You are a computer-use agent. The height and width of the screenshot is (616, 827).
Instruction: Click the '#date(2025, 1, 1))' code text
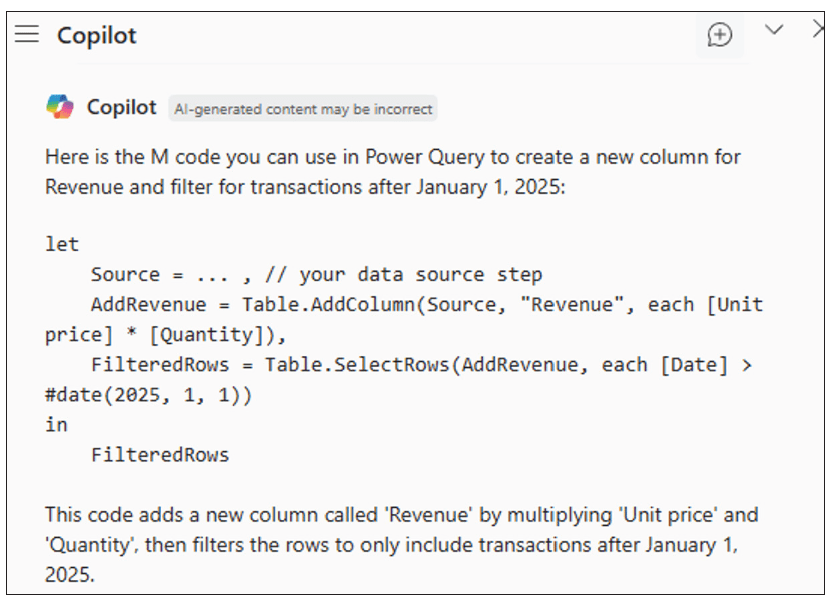coord(149,394)
